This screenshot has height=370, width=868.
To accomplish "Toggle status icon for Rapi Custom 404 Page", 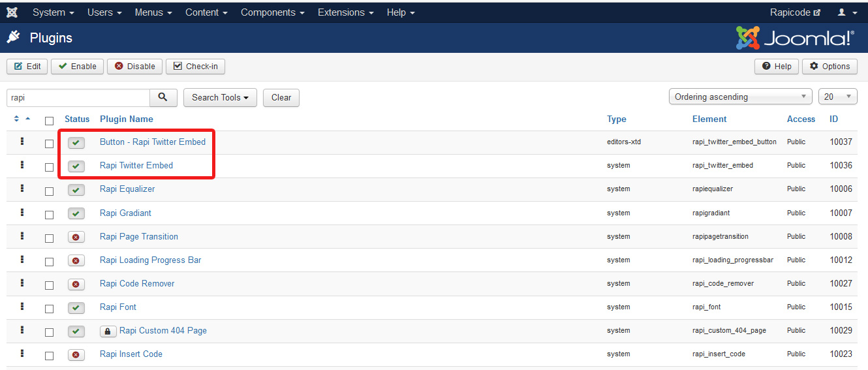I will pos(76,331).
